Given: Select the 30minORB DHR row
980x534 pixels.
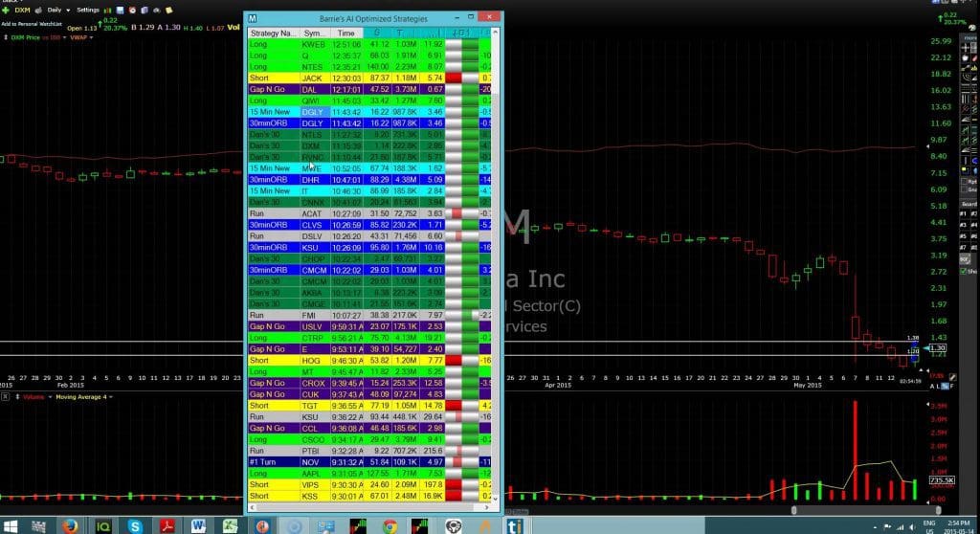Looking at the screenshot, I should pos(369,180).
